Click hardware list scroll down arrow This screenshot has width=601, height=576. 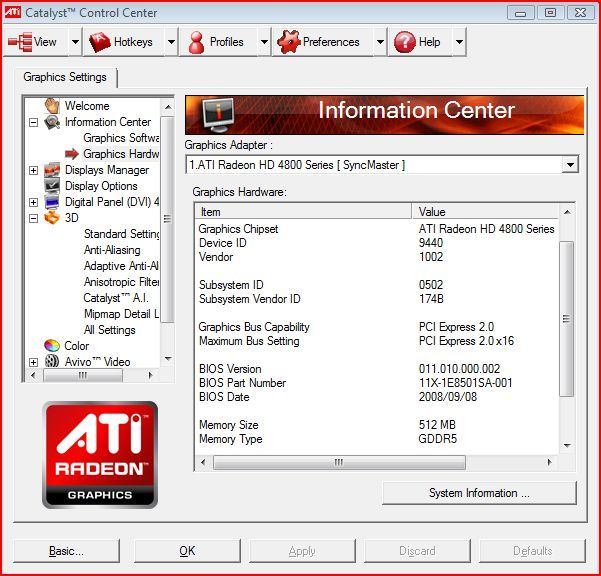coord(567,445)
